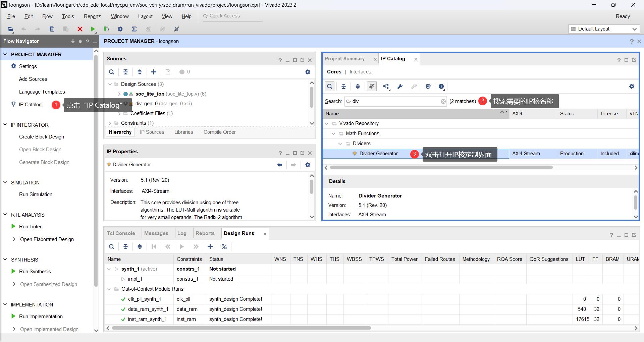The width and height of the screenshot is (644, 342).
Task: Click Add Sources in Flow Navigator
Action: pyautogui.click(x=33, y=79)
